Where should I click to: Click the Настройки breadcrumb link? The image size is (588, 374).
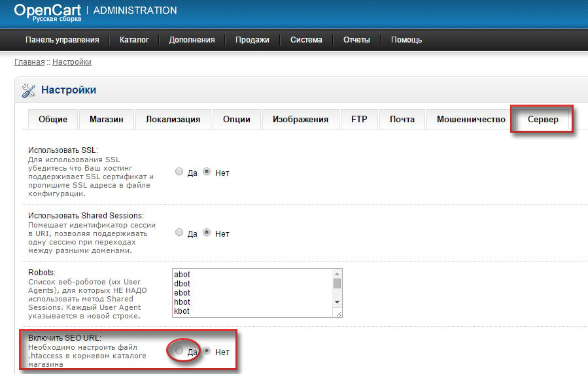(72, 62)
